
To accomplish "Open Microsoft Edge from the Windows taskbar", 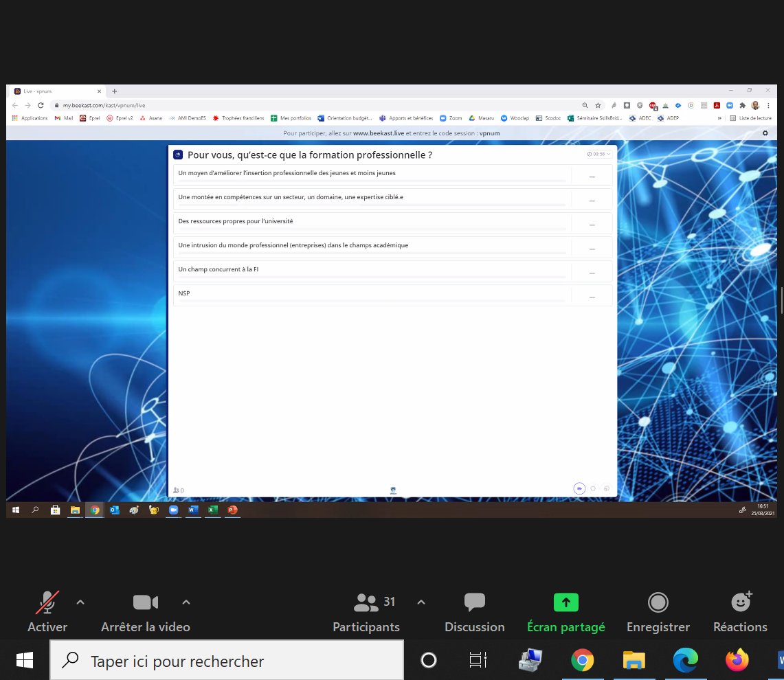I will [686, 660].
